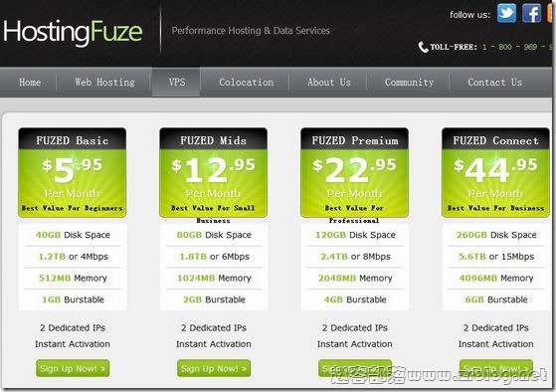Screen dimensions: 556x392
Task: Click the '6GB Burstable' text
Action: pos(496,299)
